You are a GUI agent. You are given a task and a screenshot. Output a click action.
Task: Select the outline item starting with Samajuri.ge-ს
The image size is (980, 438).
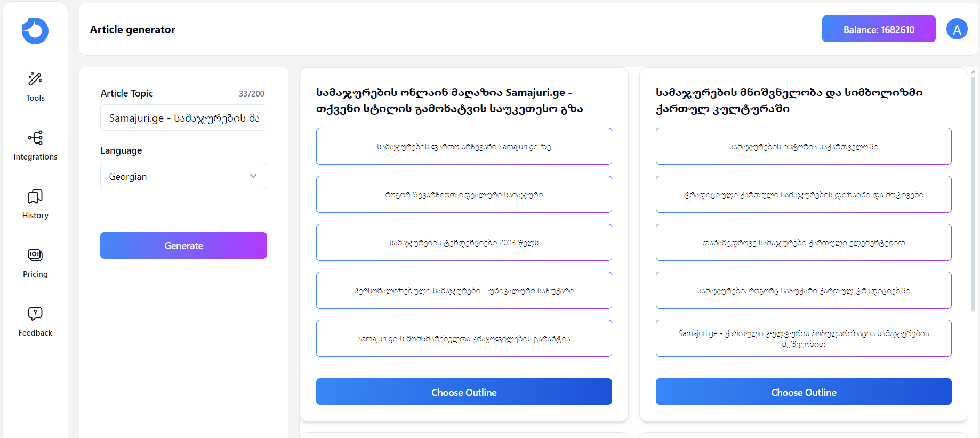point(464,338)
